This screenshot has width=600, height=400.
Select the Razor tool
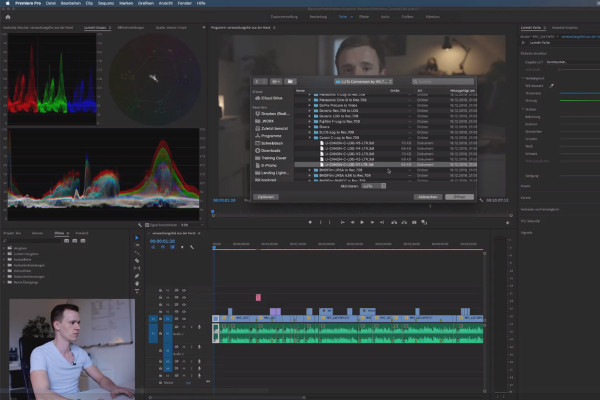click(137, 261)
